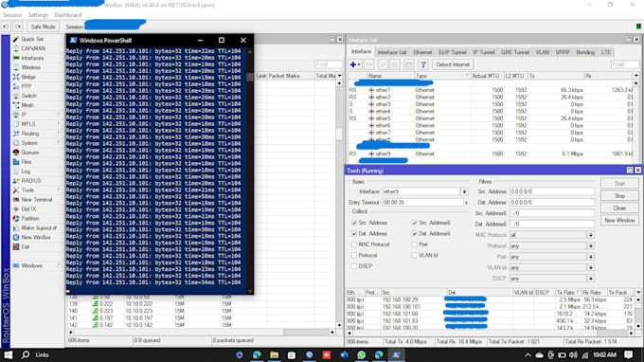Open the Settings menu
644x362 pixels.
[x=38, y=15]
